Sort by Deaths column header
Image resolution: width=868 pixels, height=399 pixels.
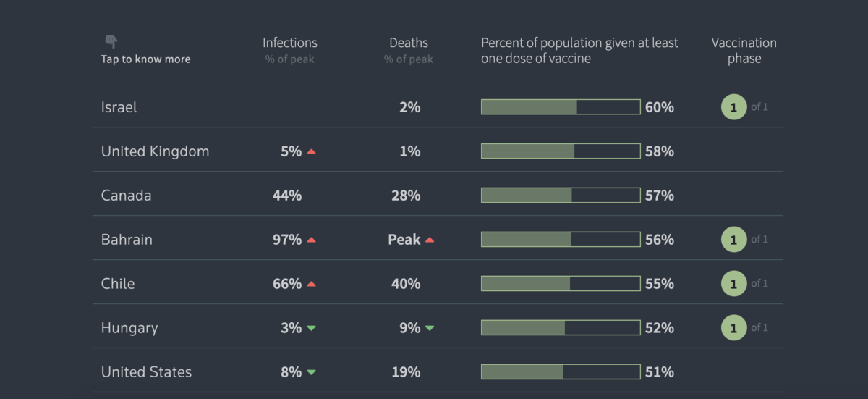pyautogui.click(x=409, y=43)
